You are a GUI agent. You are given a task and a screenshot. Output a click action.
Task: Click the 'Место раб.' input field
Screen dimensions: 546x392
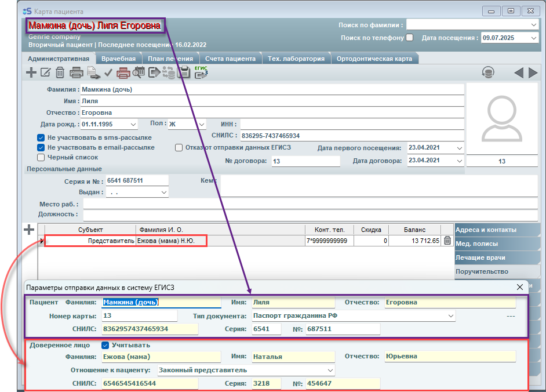(274, 204)
